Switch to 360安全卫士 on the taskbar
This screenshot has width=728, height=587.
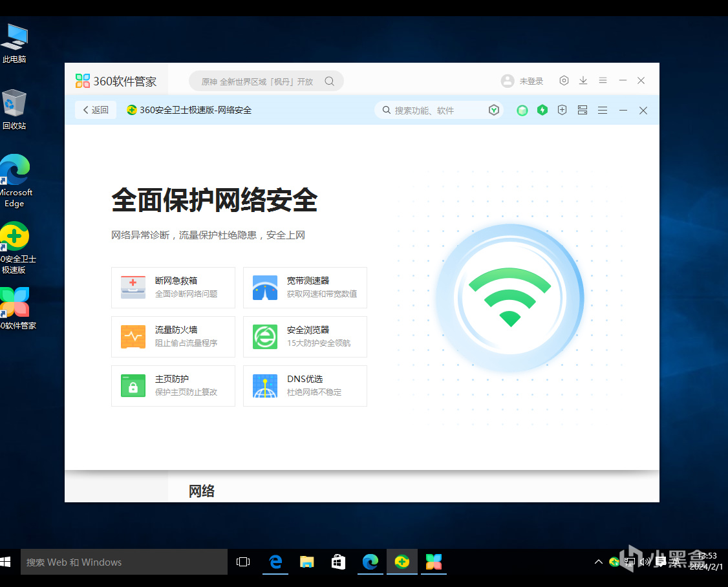[x=402, y=562]
